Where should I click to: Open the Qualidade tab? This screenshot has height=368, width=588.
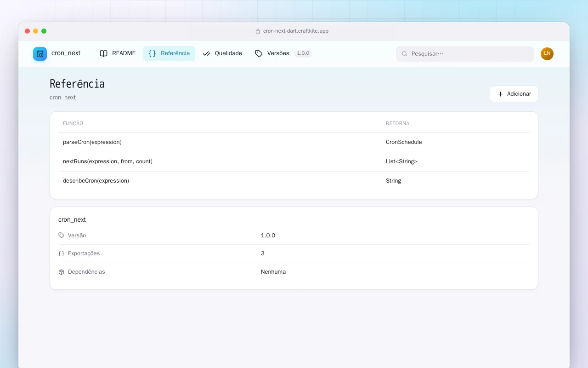(x=222, y=53)
